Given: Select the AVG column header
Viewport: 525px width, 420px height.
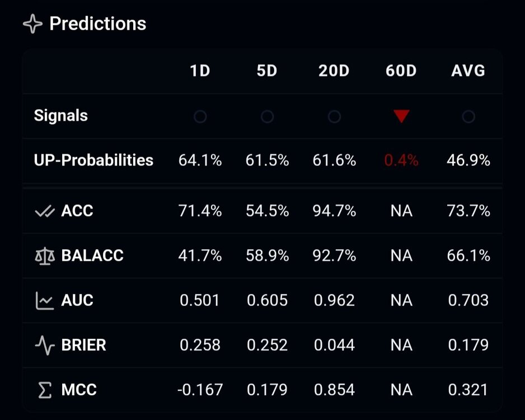Looking at the screenshot, I should point(468,71).
